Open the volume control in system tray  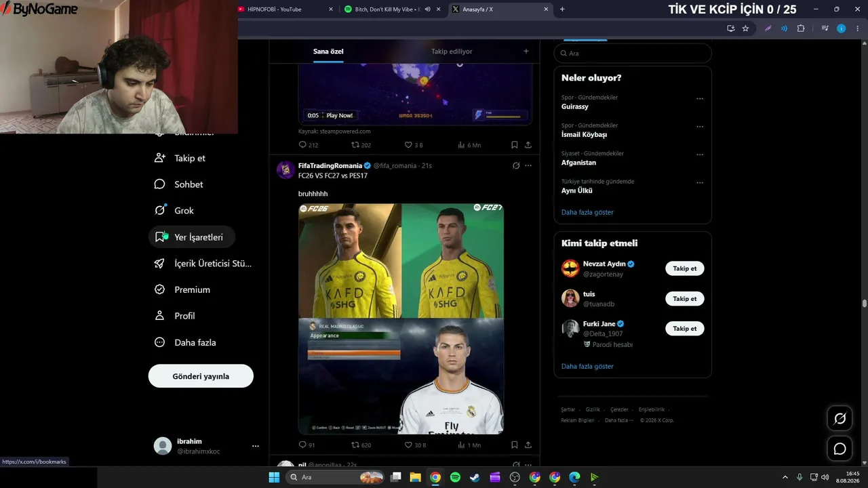pyautogui.click(x=825, y=477)
